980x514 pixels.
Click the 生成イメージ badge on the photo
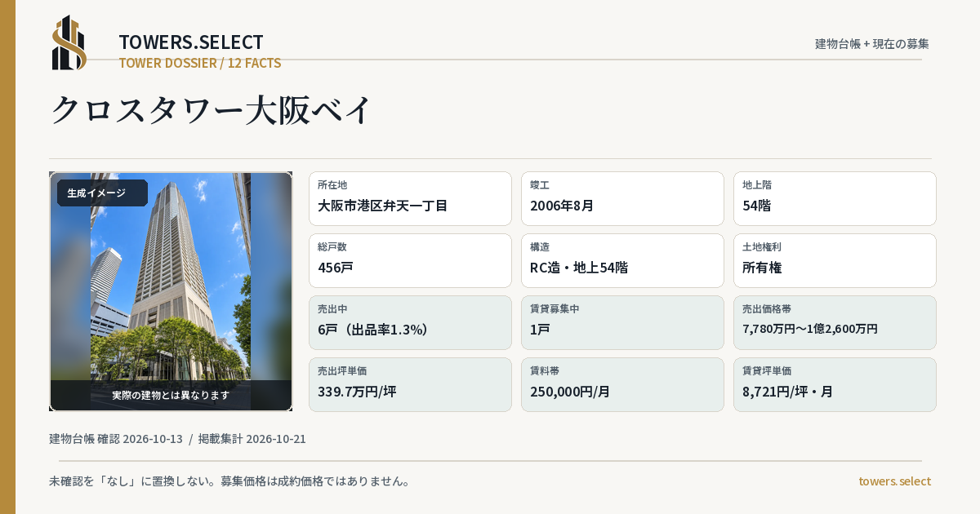102,193
